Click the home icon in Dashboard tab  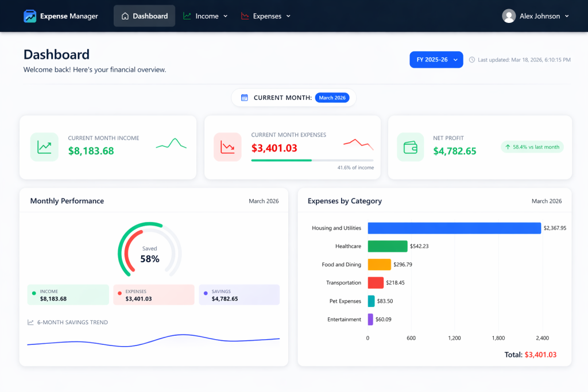tap(125, 16)
